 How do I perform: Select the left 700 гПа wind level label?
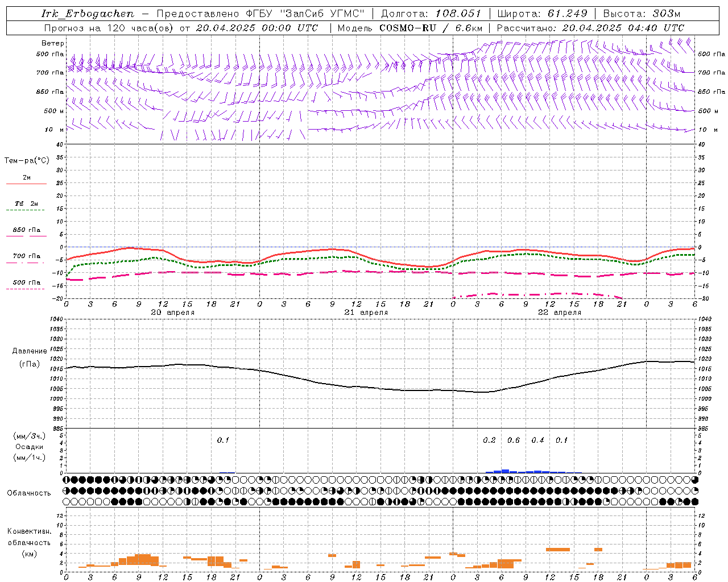(x=50, y=73)
